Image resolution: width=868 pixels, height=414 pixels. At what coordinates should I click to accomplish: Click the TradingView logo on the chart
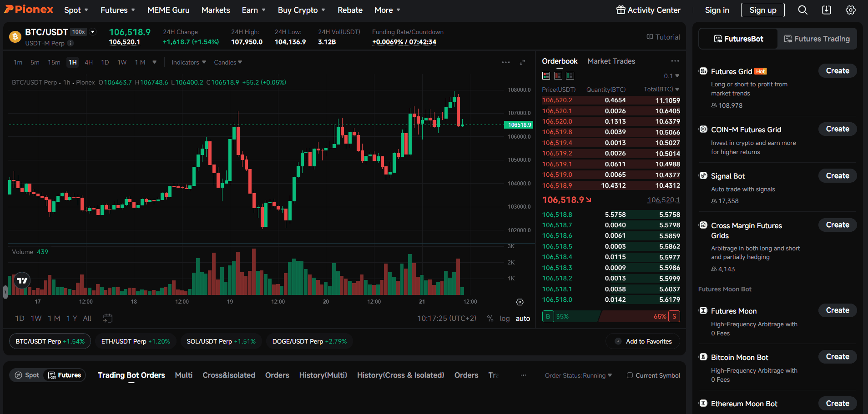[21, 280]
